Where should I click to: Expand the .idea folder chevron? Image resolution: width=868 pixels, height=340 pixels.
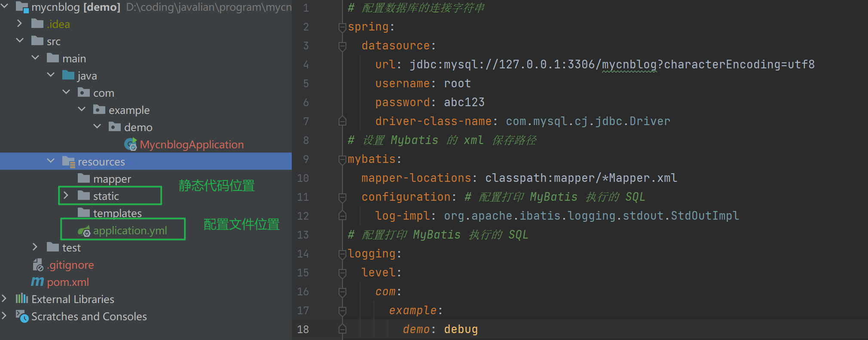tap(19, 23)
